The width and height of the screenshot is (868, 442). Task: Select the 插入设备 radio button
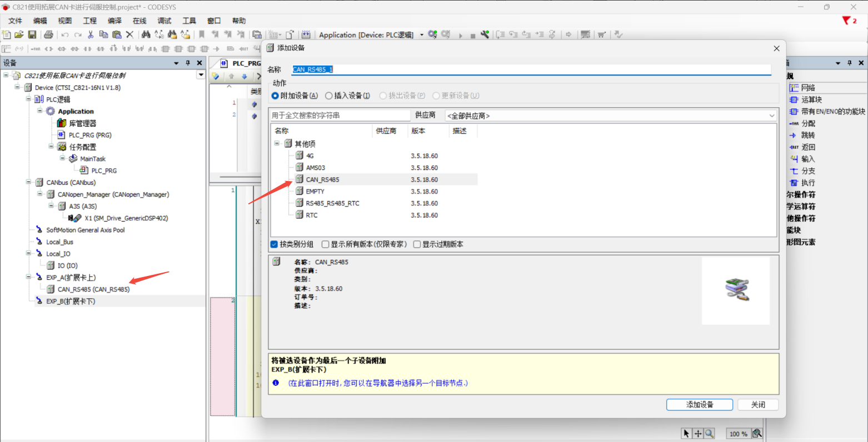(329, 96)
